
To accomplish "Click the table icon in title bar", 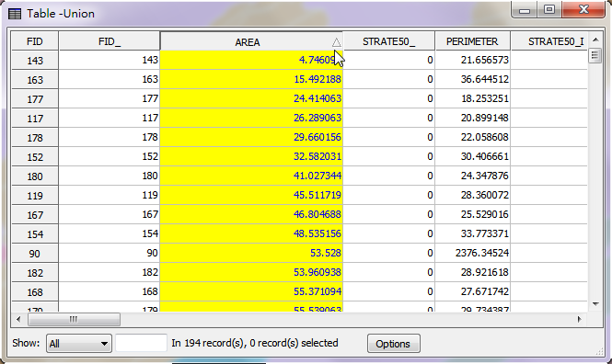I will click(x=15, y=14).
